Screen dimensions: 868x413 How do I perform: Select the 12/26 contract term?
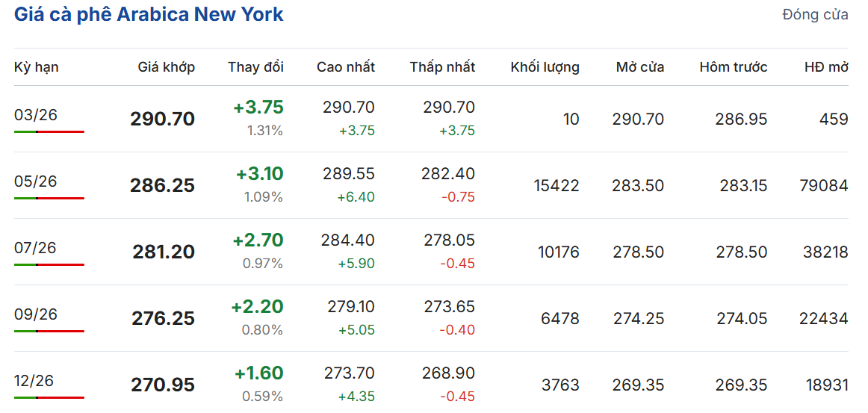click(36, 381)
